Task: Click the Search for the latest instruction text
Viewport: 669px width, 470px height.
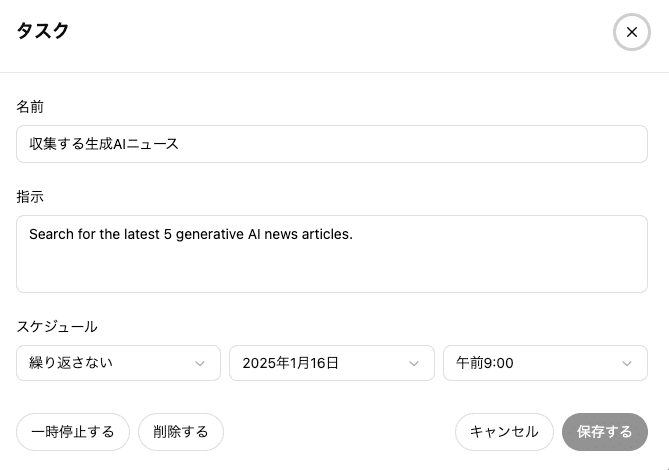Action: [94, 234]
